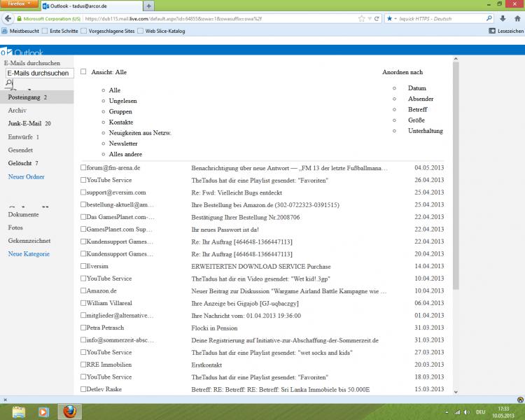Screen dimensions: 525x420
Task: Click the E-Mails durchsuchen search field
Action: click(x=39, y=73)
